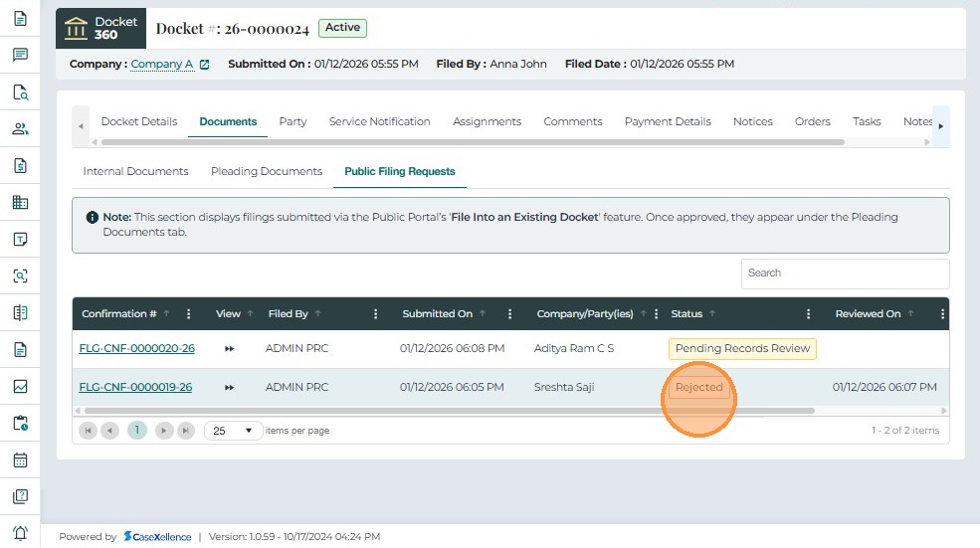
Task: Open Submitted On column menu dots
Action: click(510, 313)
